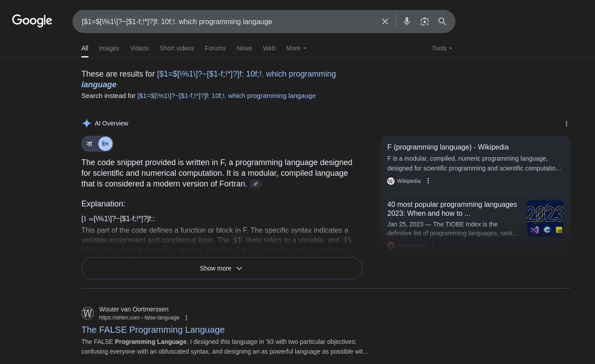
Task: Click the 'Wouter van Oortmerssen' site name
Action: (134, 309)
